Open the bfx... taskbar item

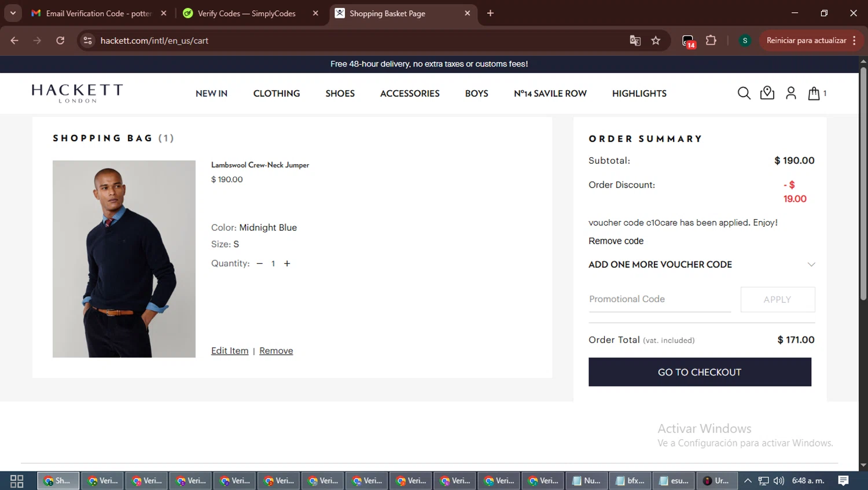point(630,481)
